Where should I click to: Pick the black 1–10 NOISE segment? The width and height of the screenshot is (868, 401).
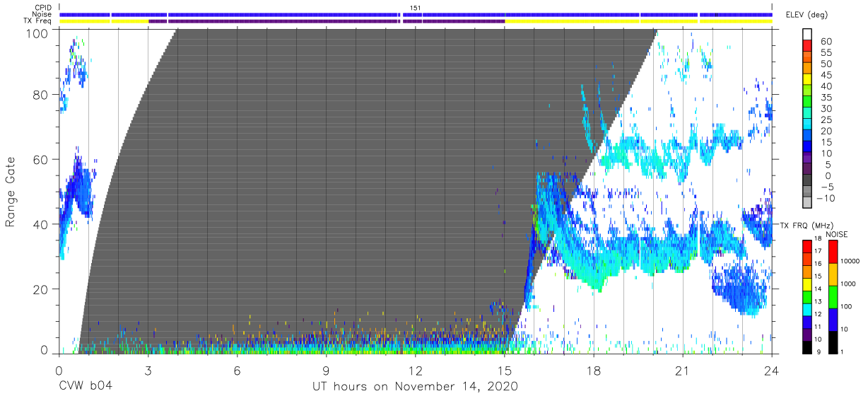833,342
